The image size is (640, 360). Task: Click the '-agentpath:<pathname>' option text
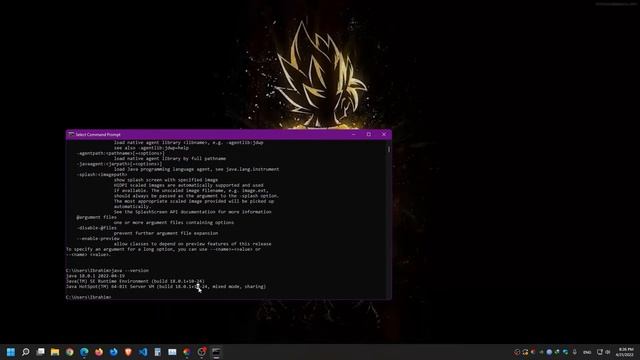point(120,153)
